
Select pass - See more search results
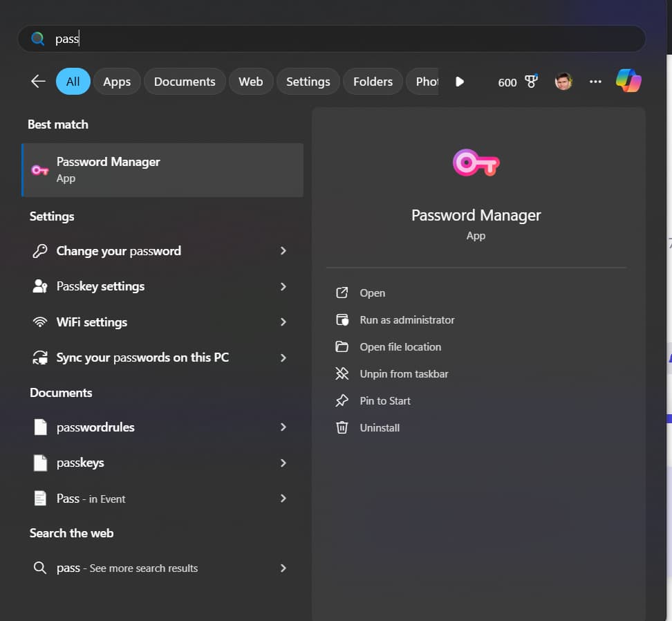coord(162,568)
